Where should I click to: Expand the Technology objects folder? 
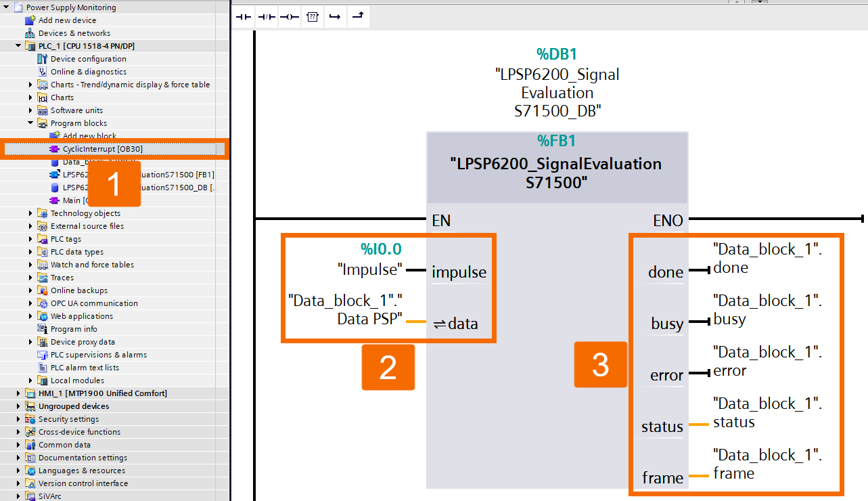30,213
